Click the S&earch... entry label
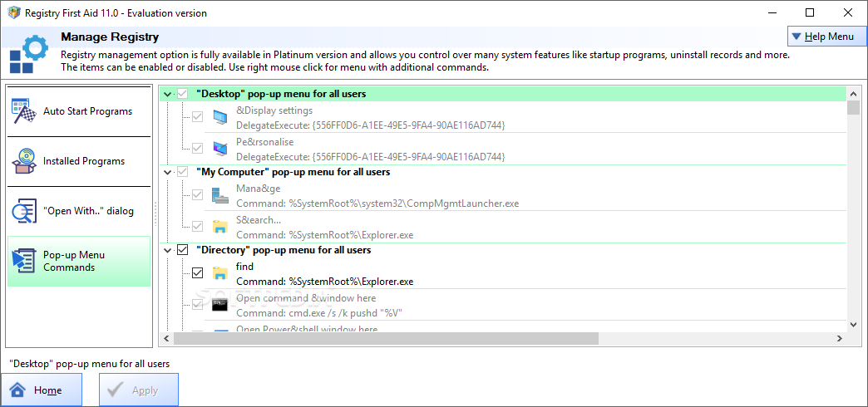This screenshot has width=868, height=407. [259, 219]
